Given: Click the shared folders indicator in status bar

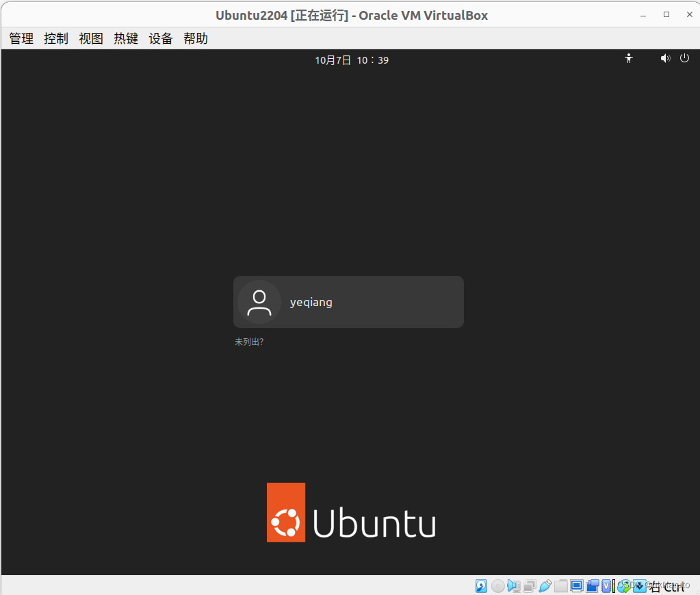Looking at the screenshot, I should point(561,585).
